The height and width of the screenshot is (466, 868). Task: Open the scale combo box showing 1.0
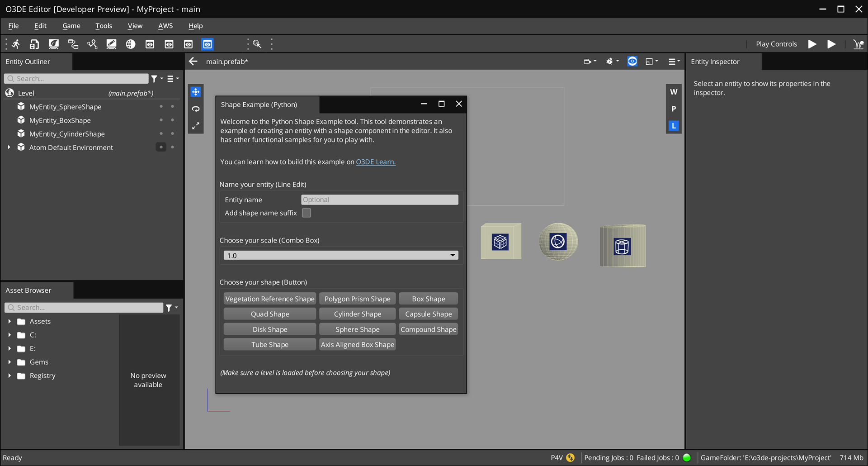pos(341,256)
